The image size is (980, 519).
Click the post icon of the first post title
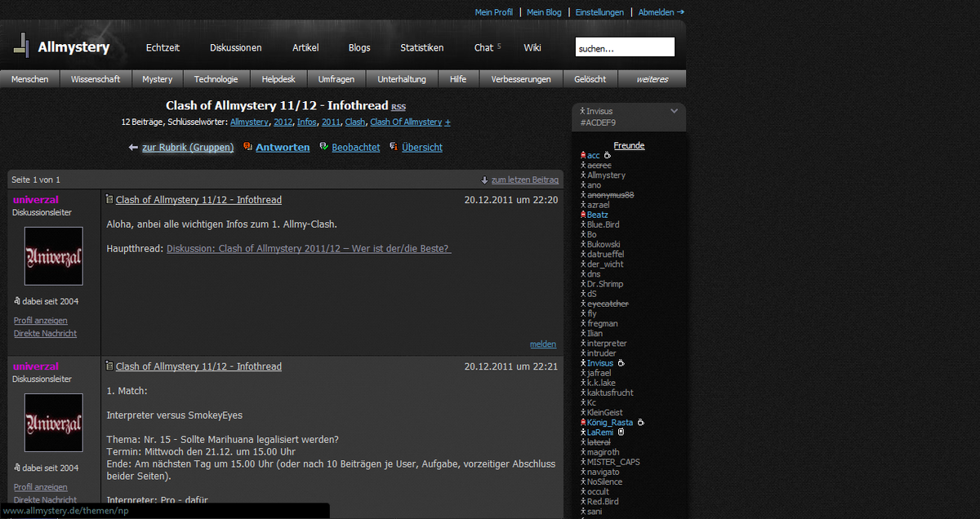click(109, 199)
